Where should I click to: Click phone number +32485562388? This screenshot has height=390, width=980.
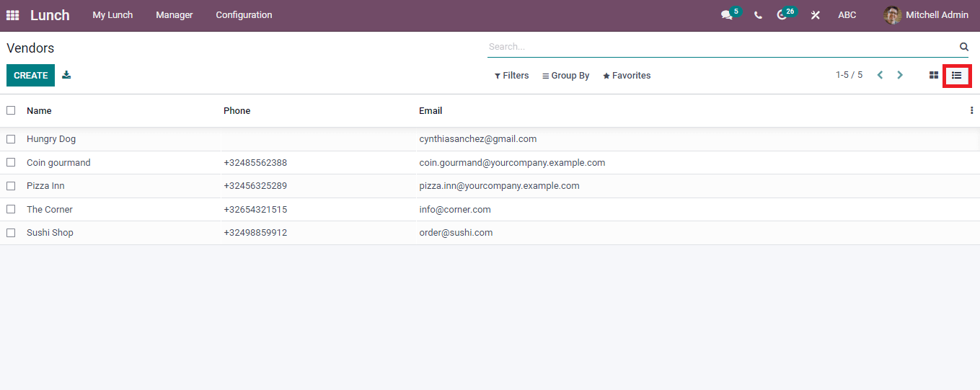[x=255, y=163]
